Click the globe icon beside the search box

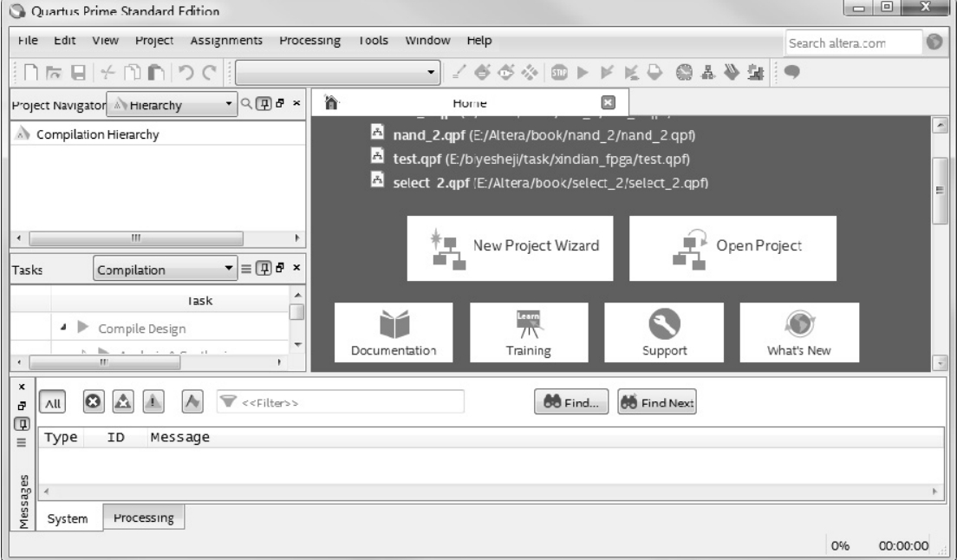point(934,42)
